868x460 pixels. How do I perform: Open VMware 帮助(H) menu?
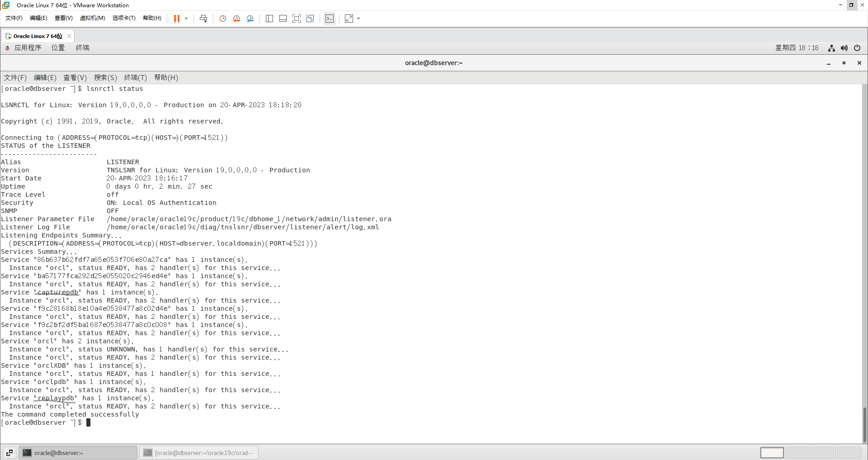coord(152,18)
